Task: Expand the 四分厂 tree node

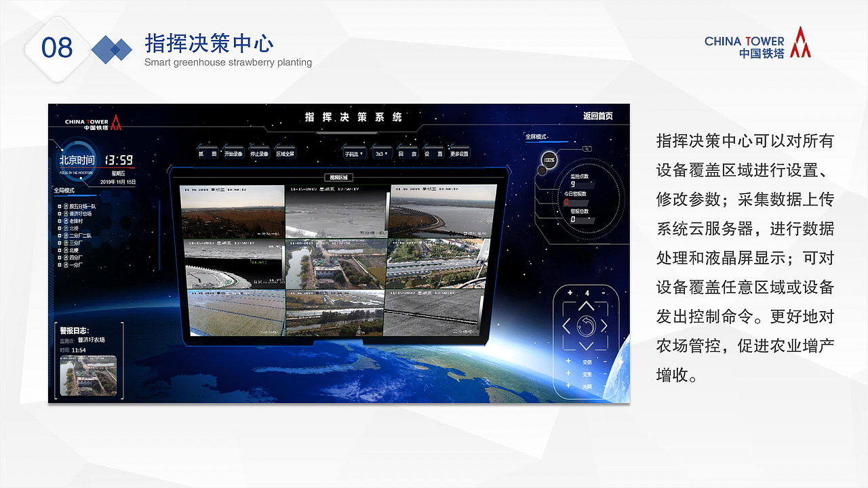Action: (60, 258)
